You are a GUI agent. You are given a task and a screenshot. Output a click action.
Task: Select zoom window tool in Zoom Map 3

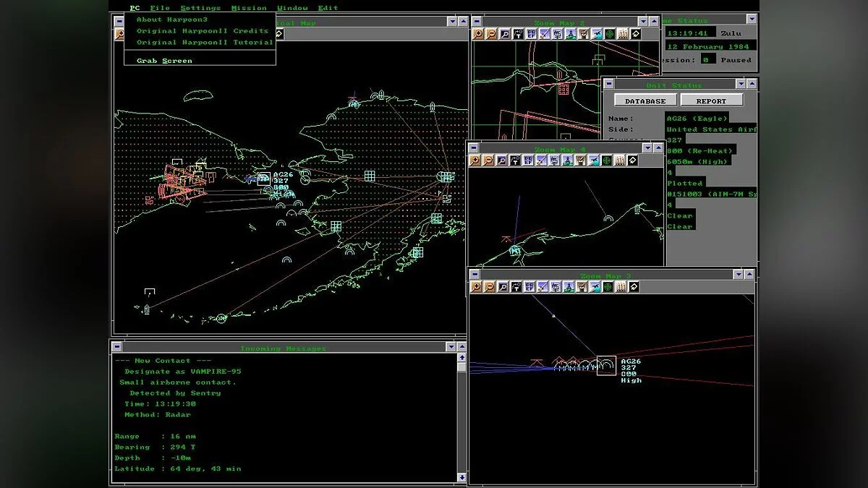[503, 287]
